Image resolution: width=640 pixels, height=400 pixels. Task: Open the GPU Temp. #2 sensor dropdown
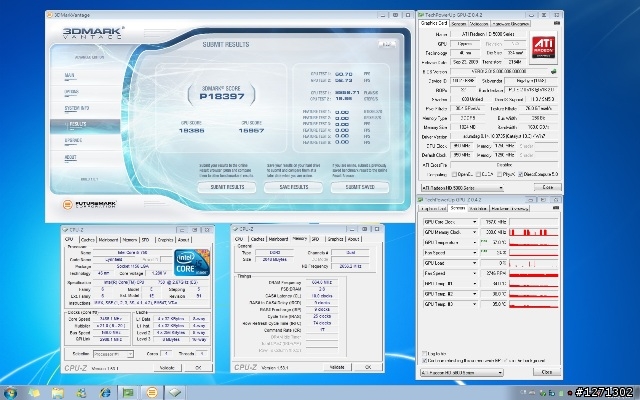(474, 294)
